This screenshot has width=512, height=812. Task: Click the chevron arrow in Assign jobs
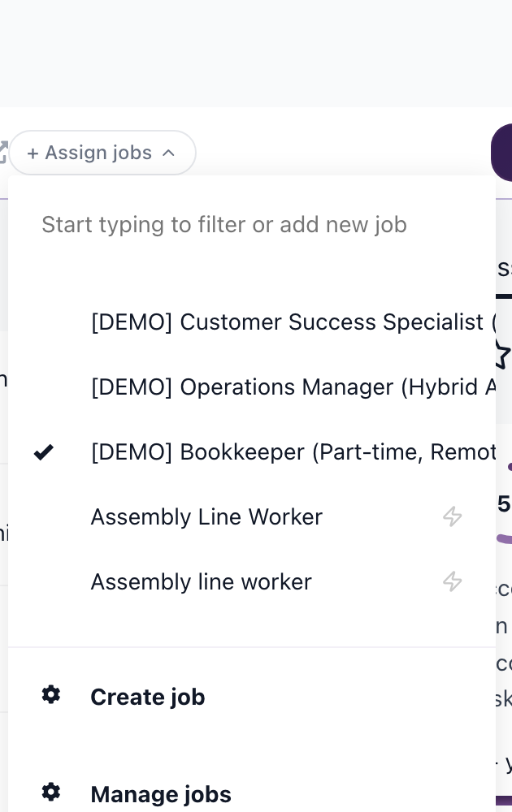click(168, 153)
